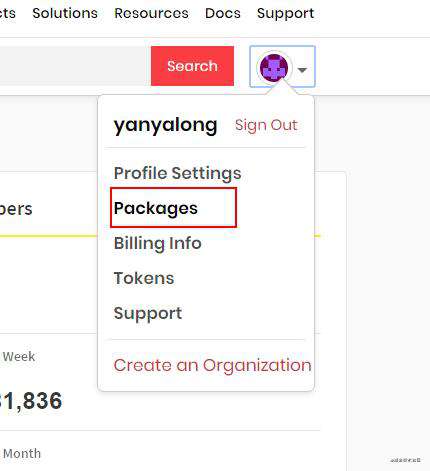Viewport: 430px width, 471px height.
Task: Click the Create an Organization link
Action: point(213,366)
